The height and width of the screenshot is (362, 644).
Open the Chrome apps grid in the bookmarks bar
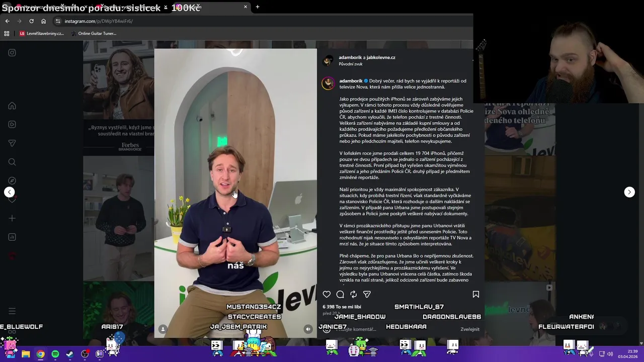point(7,34)
